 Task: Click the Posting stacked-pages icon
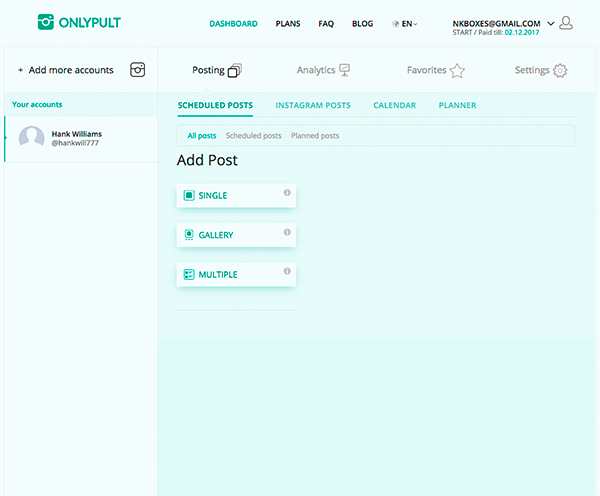(x=235, y=70)
